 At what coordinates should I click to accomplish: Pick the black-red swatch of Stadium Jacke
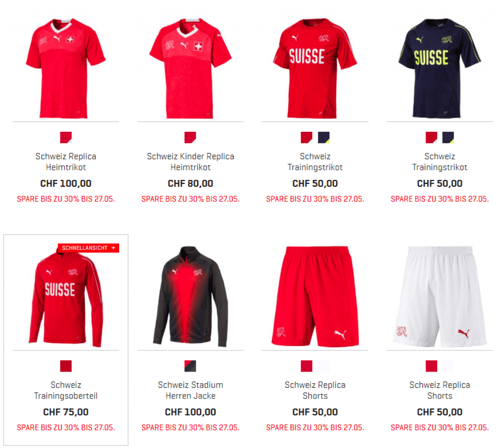coord(190,366)
